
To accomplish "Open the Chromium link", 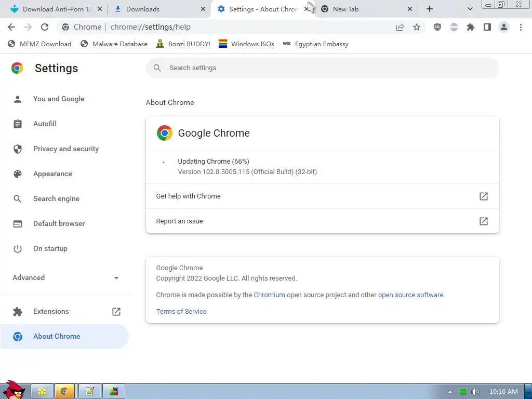I will point(270,295).
